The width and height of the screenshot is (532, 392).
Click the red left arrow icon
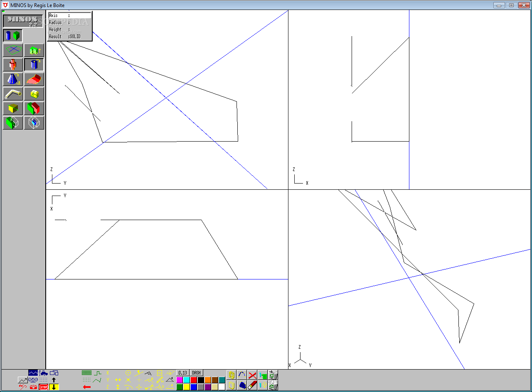(86, 387)
